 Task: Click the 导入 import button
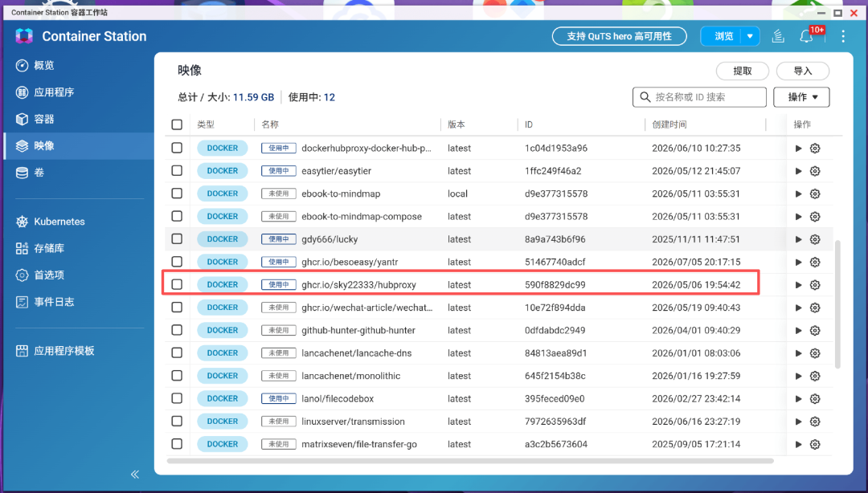[803, 71]
